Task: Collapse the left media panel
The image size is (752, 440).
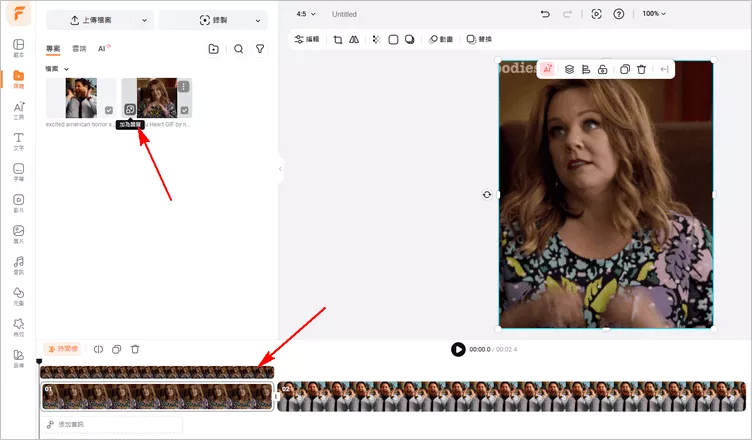Action: coord(281,169)
